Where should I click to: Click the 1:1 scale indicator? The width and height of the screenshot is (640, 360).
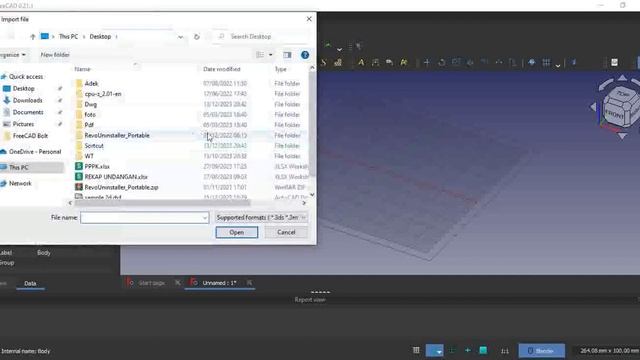tap(505, 351)
